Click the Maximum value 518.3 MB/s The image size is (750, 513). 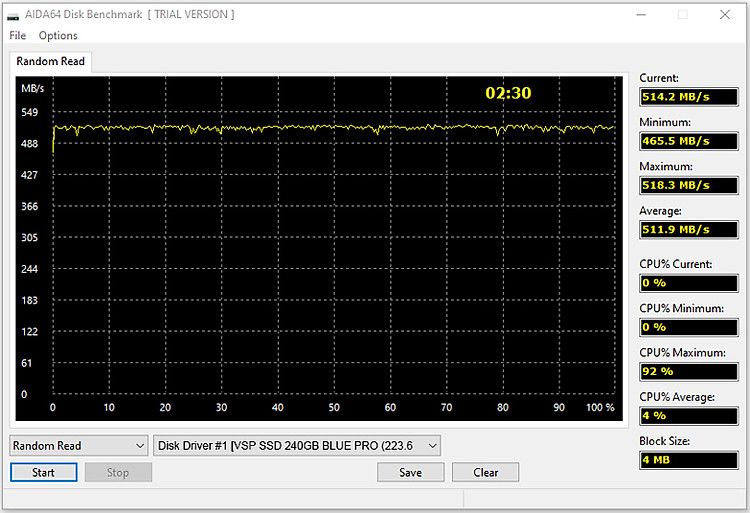[x=689, y=186]
